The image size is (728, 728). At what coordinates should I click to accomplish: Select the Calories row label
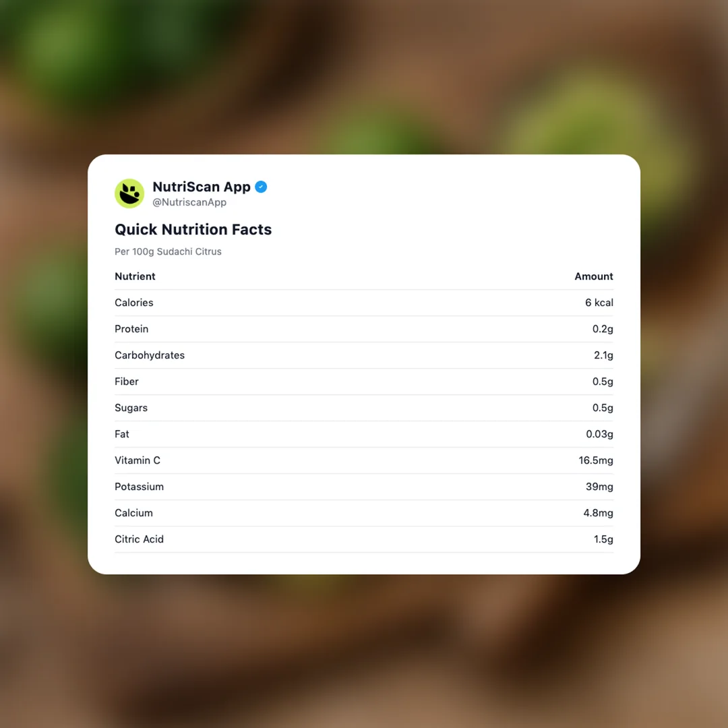pyautogui.click(x=134, y=303)
